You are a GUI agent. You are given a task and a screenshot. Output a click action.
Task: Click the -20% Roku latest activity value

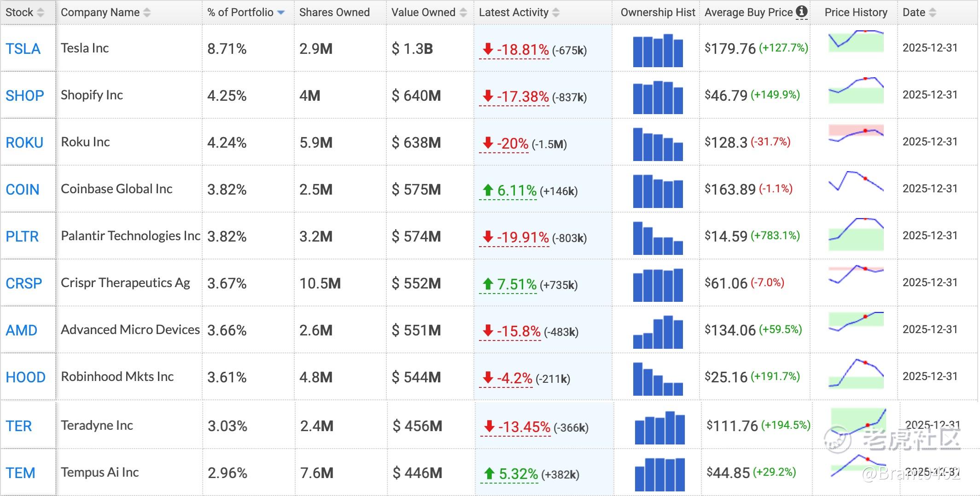coord(513,144)
